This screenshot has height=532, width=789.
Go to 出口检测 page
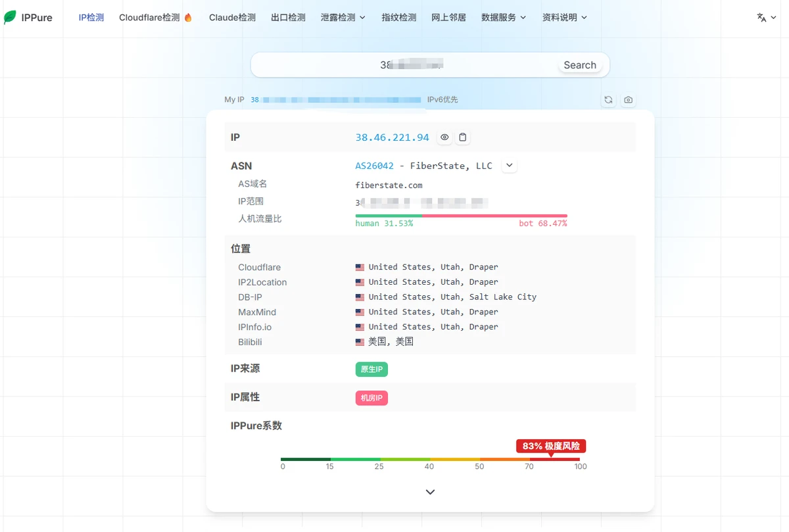tap(288, 18)
